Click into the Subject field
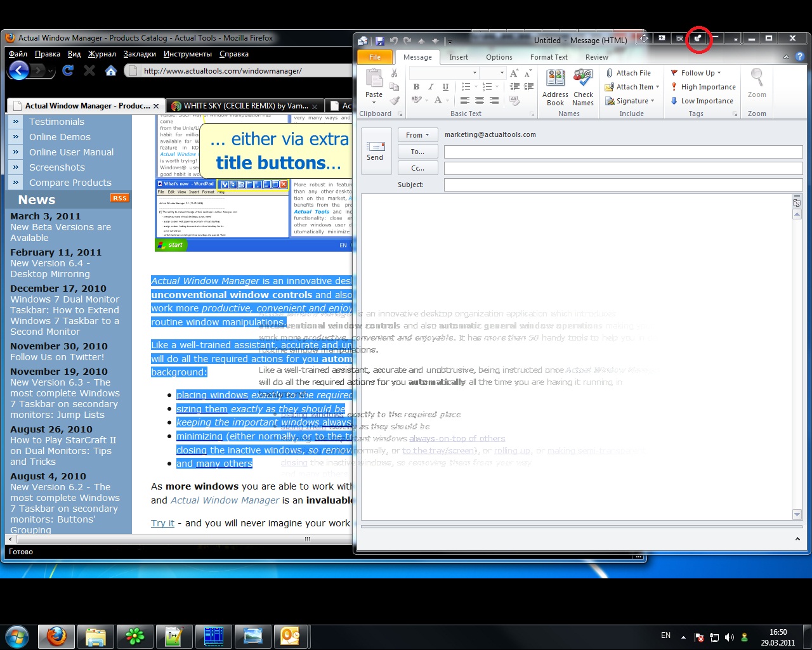Image resolution: width=812 pixels, height=650 pixels. point(623,185)
